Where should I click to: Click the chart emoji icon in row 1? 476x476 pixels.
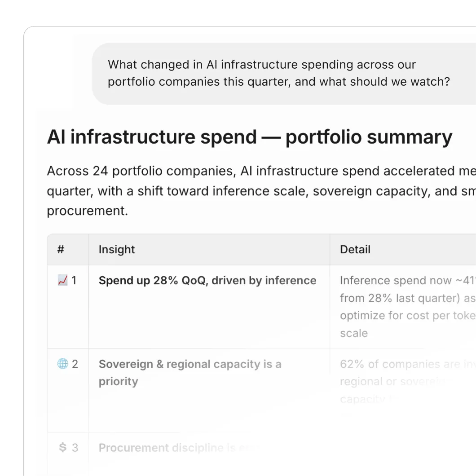pos(62,280)
